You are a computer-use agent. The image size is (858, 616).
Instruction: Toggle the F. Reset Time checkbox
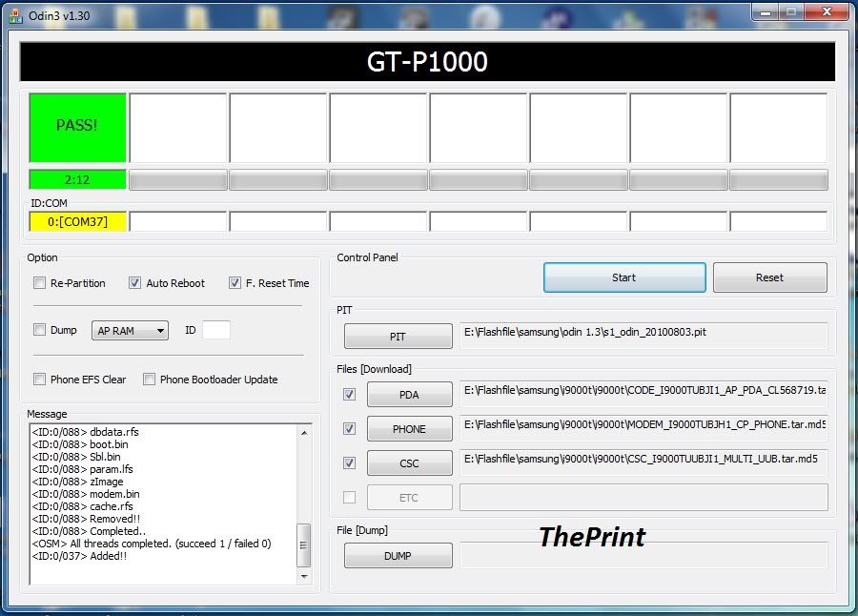235,283
